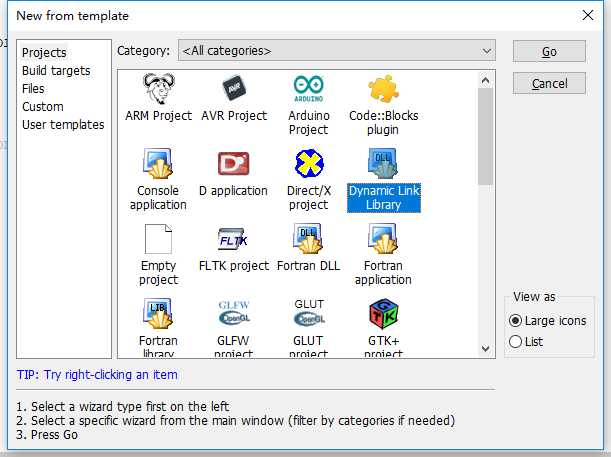Select the Large icons view option

tap(547, 321)
